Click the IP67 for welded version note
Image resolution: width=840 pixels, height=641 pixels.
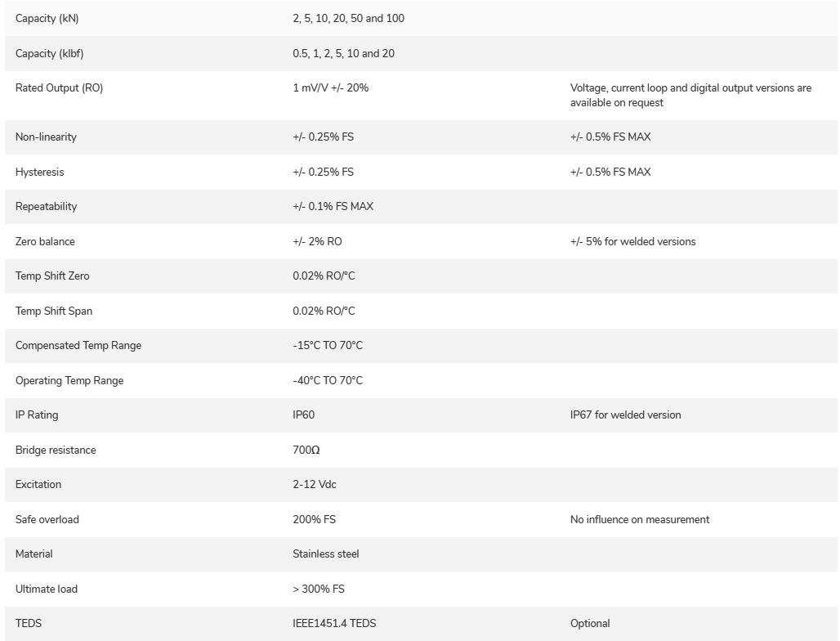pyautogui.click(x=625, y=415)
